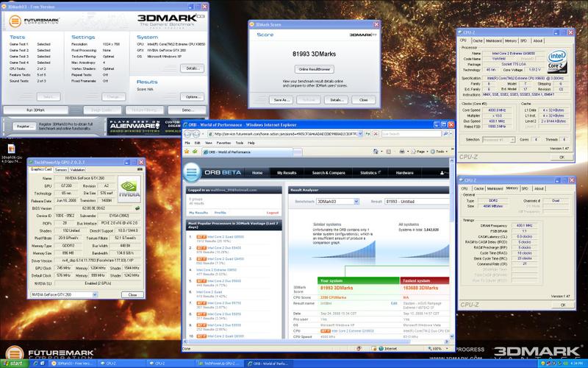Open the Favorites menu in Internet Explorer

[x=223, y=143]
